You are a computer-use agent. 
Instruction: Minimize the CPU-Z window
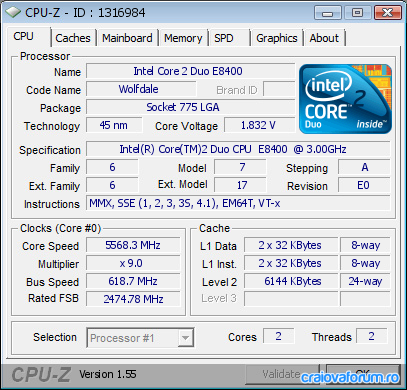[328, 13]
